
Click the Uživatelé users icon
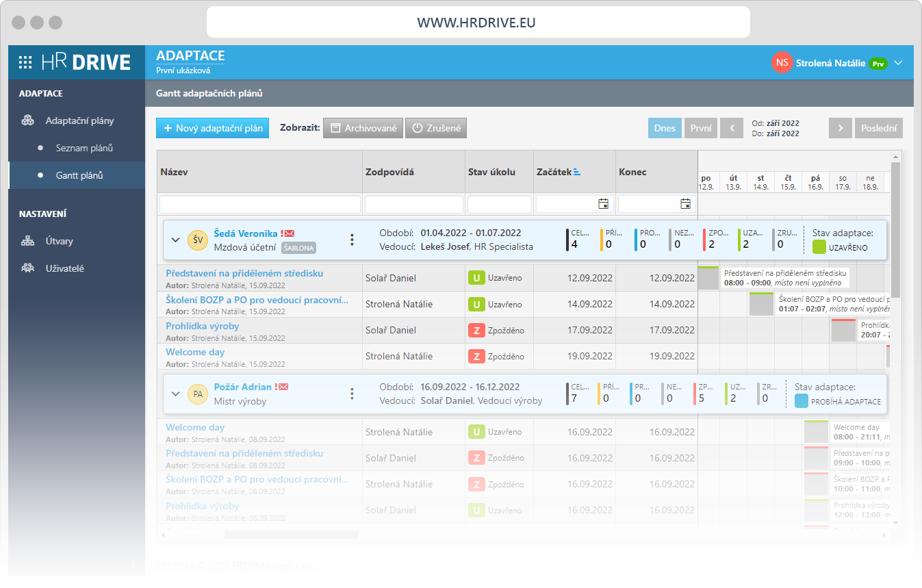[28, 268]
